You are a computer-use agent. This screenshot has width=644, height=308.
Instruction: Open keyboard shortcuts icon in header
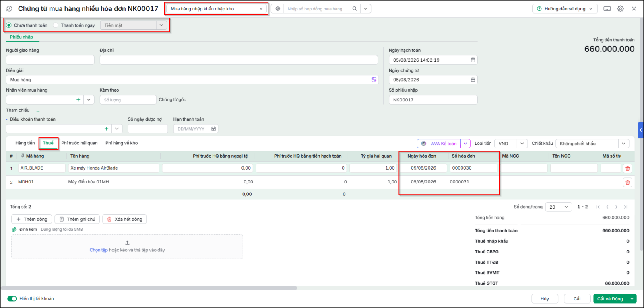coord(607,8)
